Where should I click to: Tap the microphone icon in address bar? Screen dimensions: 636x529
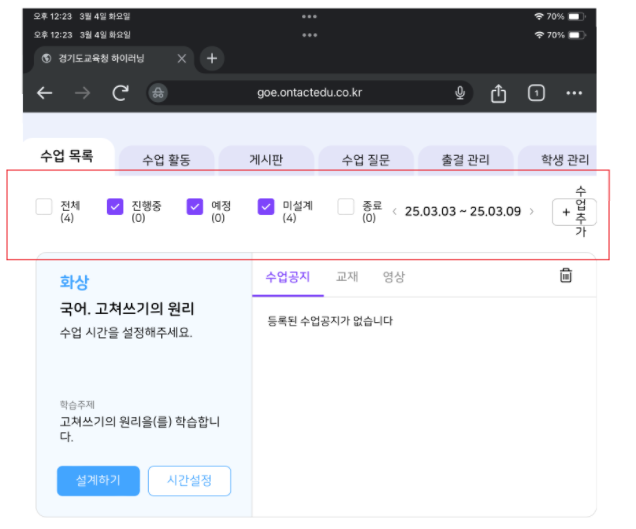460,93
